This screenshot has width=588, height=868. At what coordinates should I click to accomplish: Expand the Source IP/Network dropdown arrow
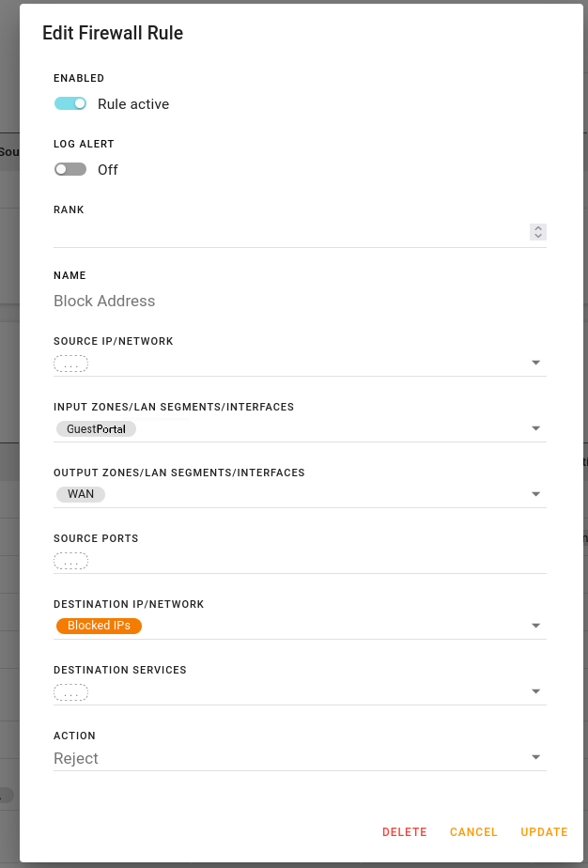click(535, 363)
